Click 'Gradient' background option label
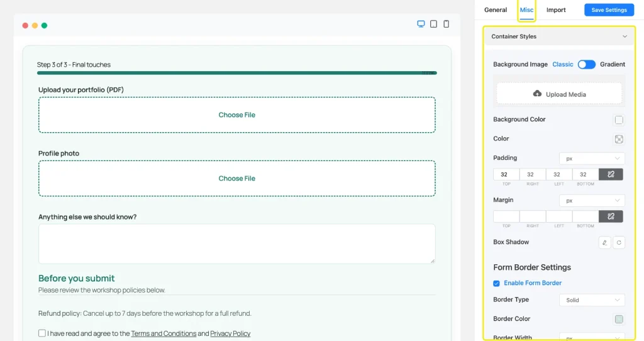This screenshot has width=644, height=341. tap(613, 65)
